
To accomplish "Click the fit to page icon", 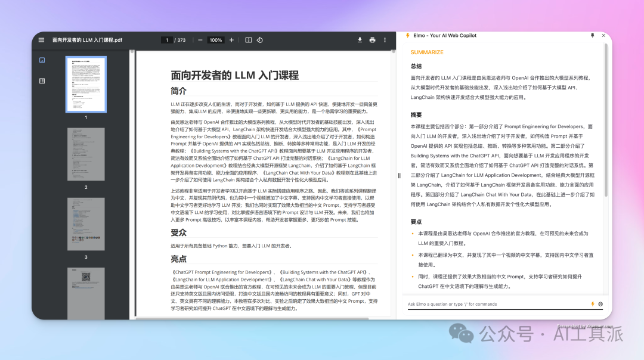I will [x=249, y=40].
